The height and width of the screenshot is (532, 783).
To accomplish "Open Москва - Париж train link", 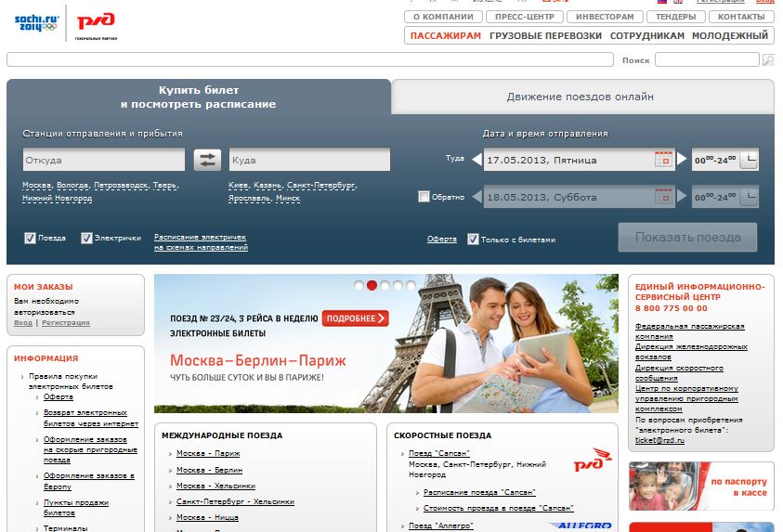I will [x=208, y=453].
